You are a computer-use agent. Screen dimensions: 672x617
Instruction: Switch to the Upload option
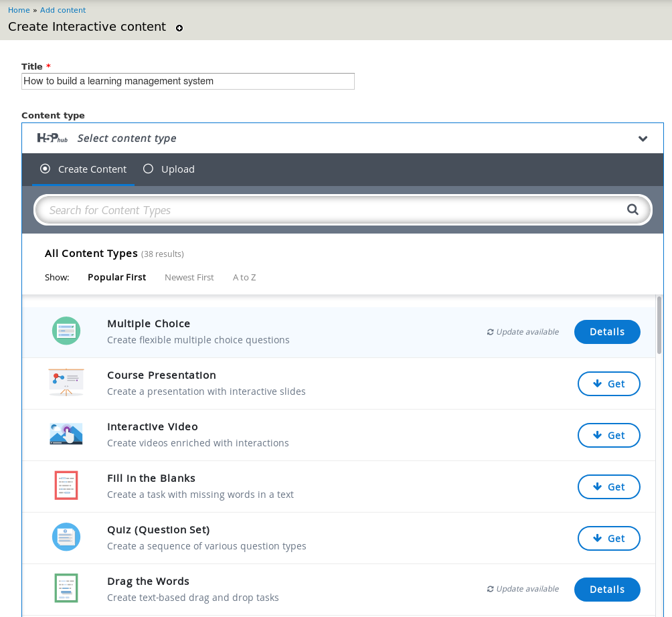coord(148,169)
